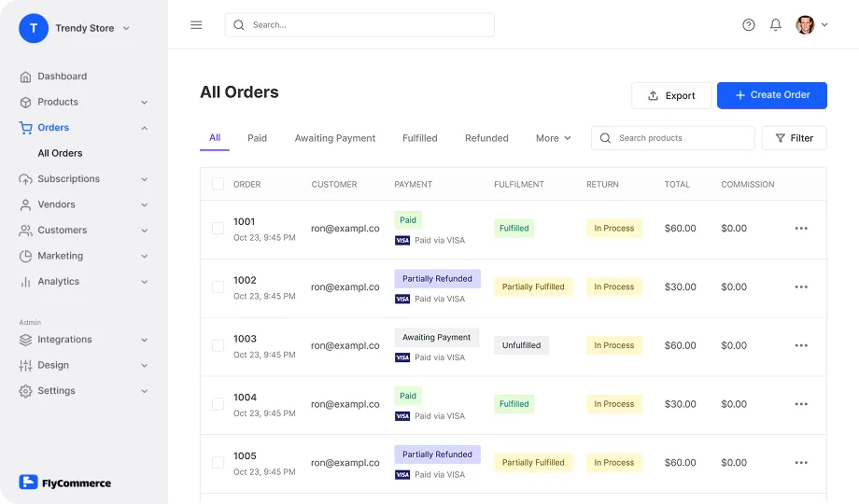859x504 pixels.
Task: Switch to the Refunded tab
Action: click(x=486, y=138)
